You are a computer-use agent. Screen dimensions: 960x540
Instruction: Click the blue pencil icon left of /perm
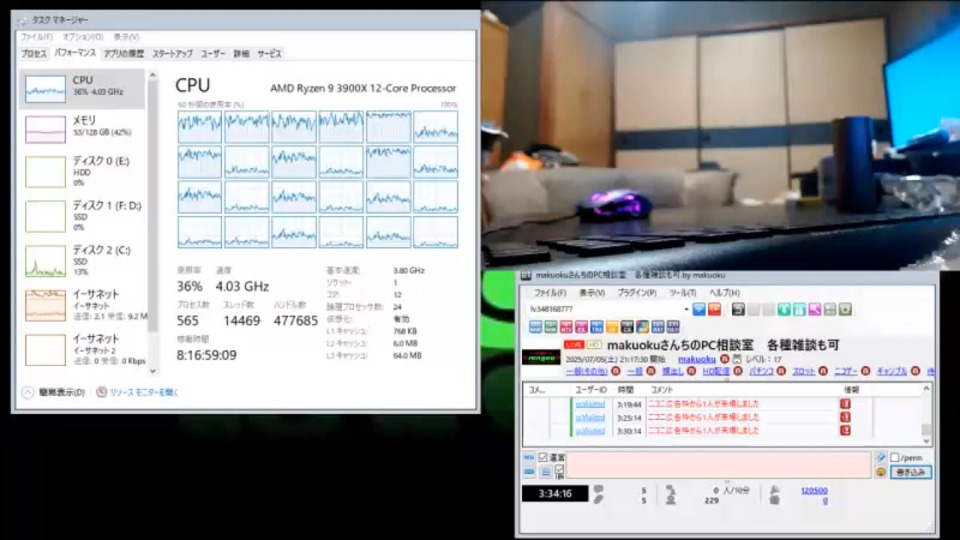[880, 457]
